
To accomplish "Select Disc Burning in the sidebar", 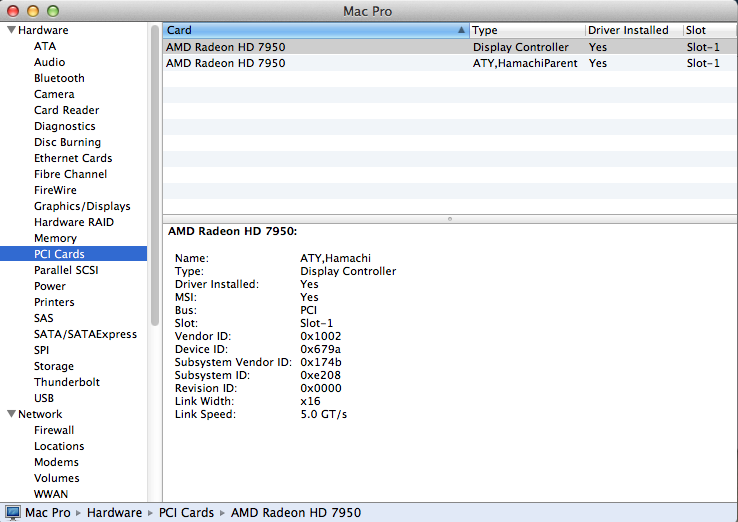I will tap(67, 142).
